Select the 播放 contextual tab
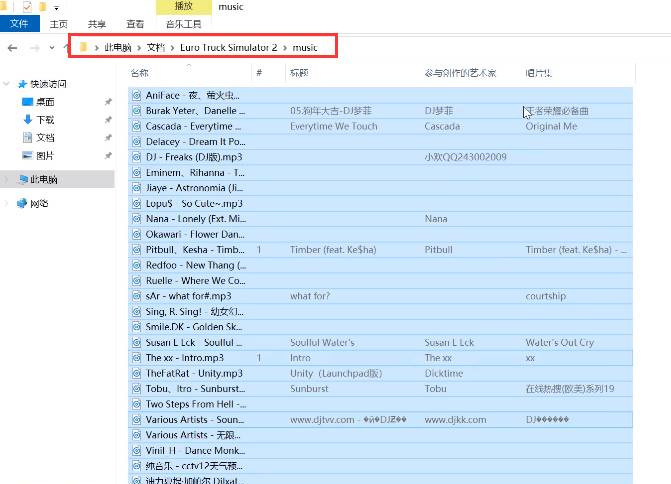This screenshot has height=484, width=671. (x=184, y=7)
